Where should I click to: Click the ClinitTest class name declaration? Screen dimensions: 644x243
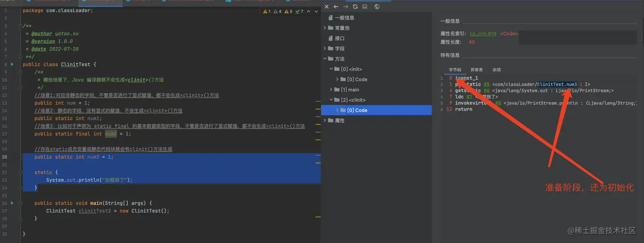(x=75, y=64)
